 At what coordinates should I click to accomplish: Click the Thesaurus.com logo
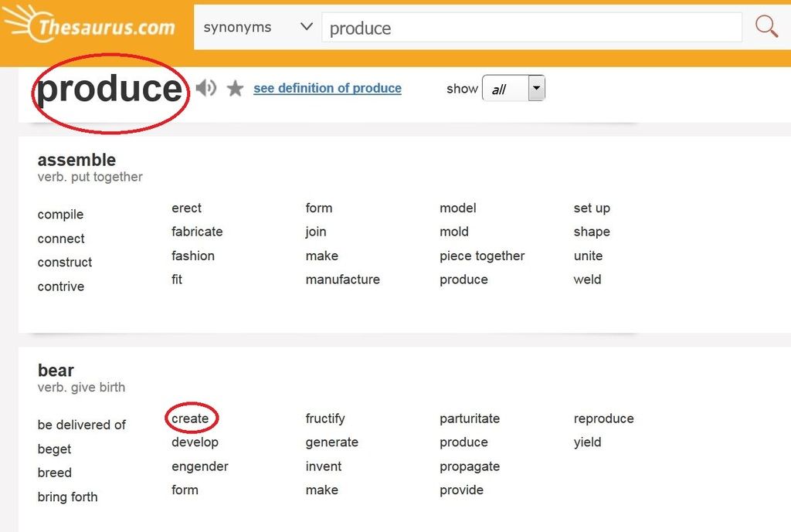(91, 27)
